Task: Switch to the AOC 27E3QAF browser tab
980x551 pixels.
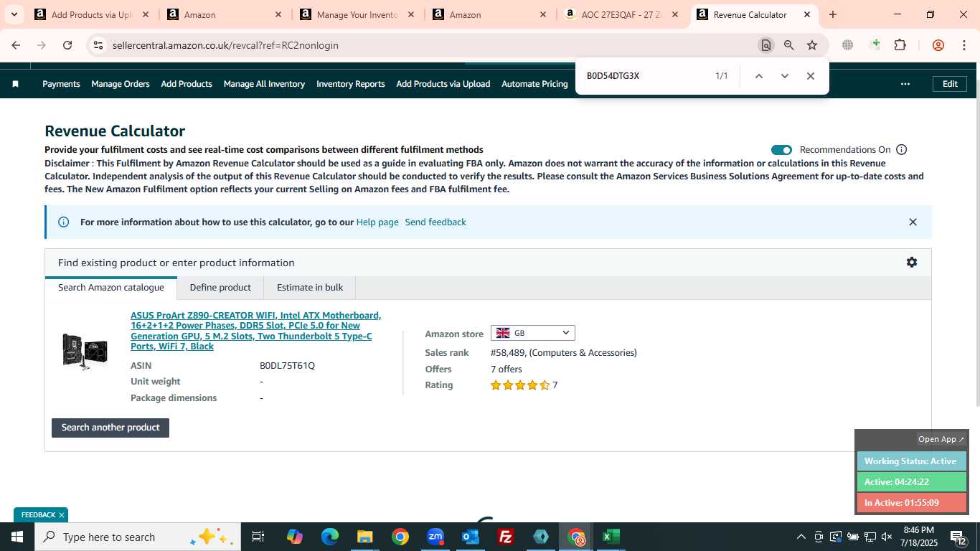Action: 621,14
